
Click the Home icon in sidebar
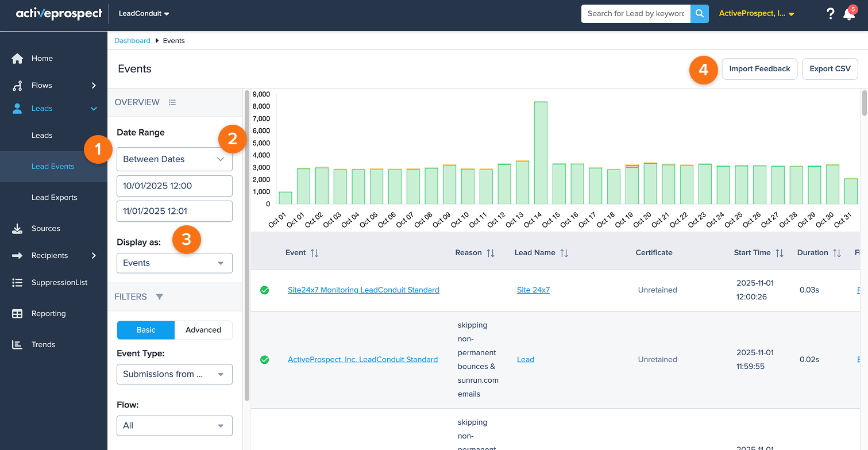coord(17,59)
